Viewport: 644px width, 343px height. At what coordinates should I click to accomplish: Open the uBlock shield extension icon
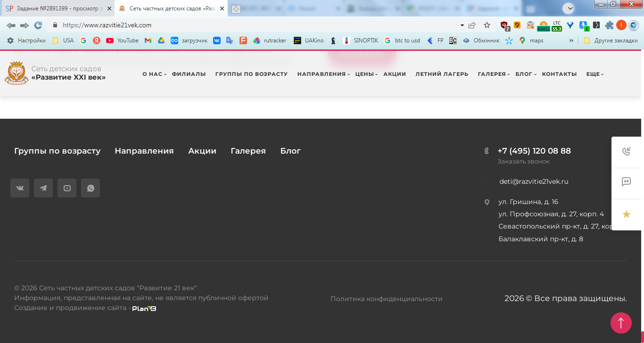pos(504,25)
